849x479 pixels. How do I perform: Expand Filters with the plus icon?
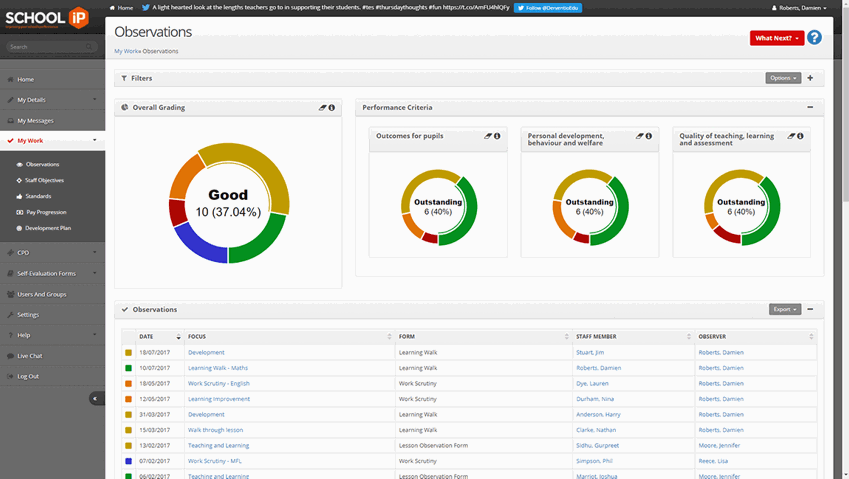click(x=810, y=78)
